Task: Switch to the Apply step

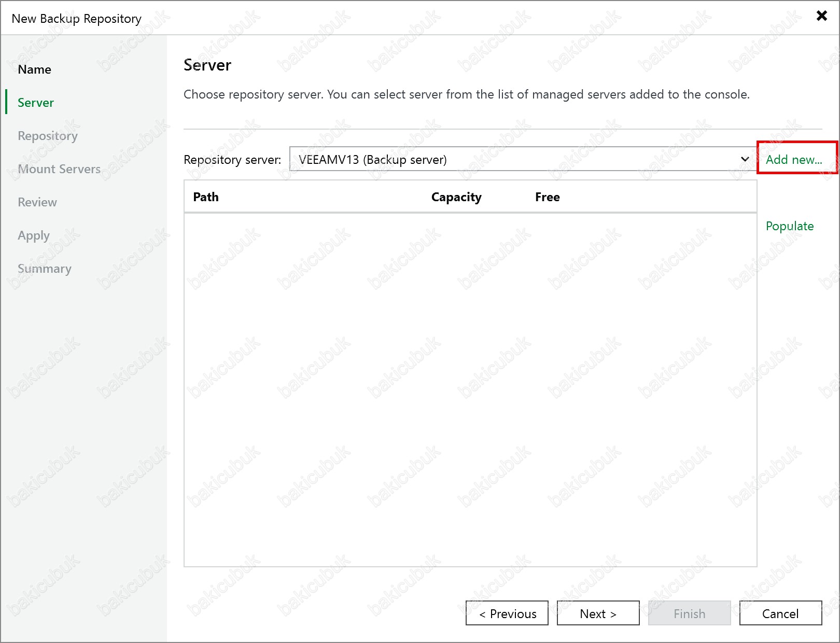Action: [33, 235]
